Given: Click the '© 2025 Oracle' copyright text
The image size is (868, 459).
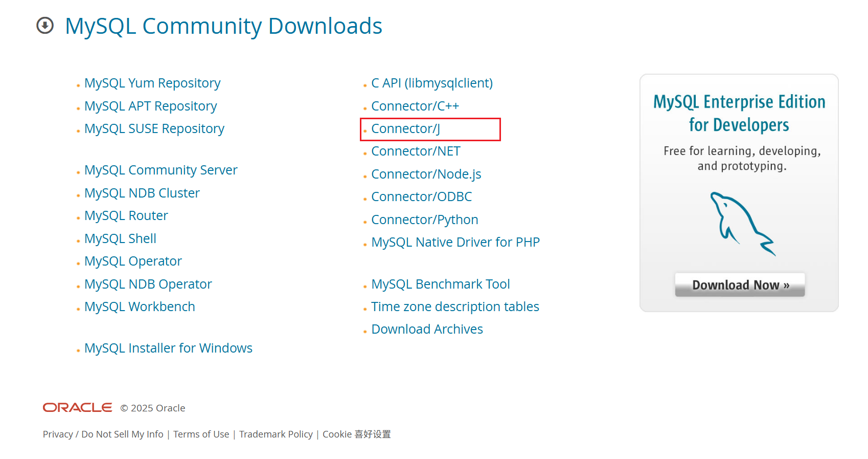Looking at the screenshot, I should point(153,408).
